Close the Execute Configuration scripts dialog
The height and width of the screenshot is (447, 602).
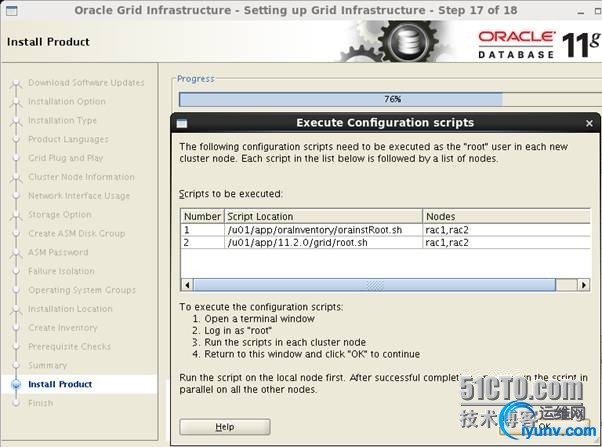pos(589,123)
